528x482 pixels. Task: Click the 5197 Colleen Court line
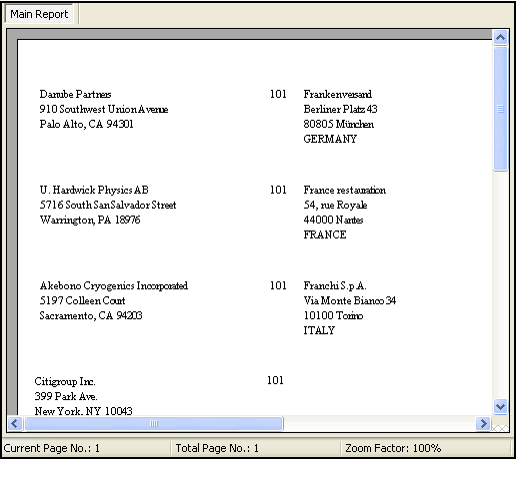tap(82, 300)
